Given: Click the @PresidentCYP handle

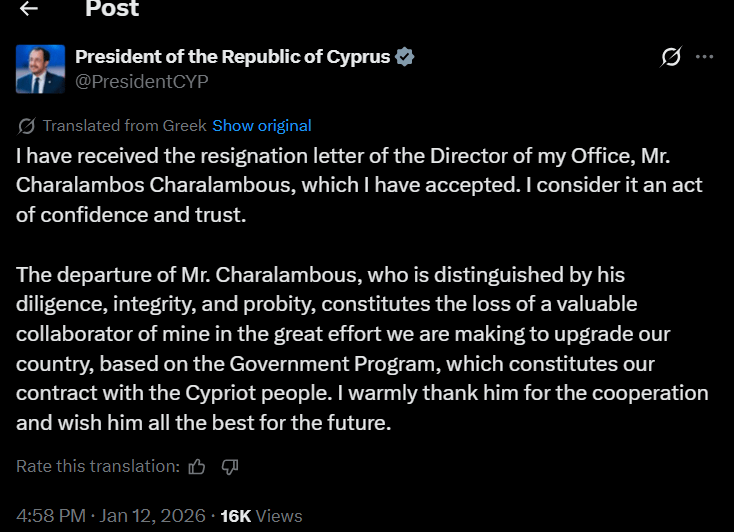Looking at the screenshot, I should [142, 82].
